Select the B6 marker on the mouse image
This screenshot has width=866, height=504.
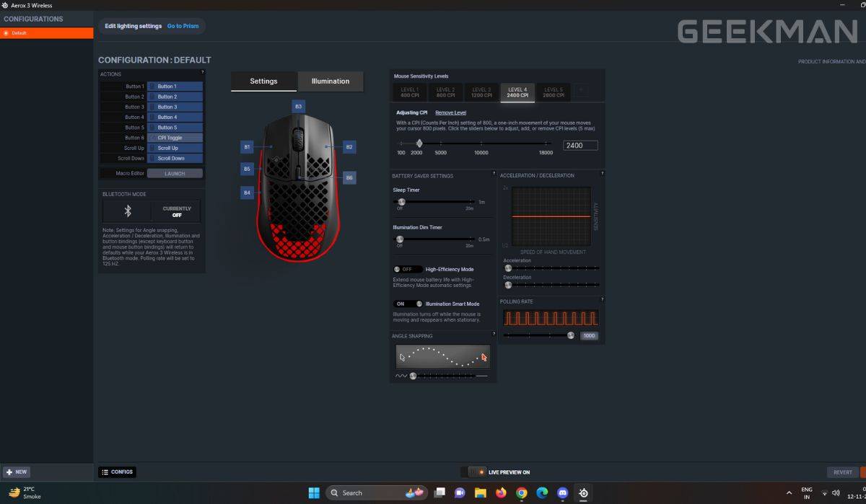click(349, 177)
